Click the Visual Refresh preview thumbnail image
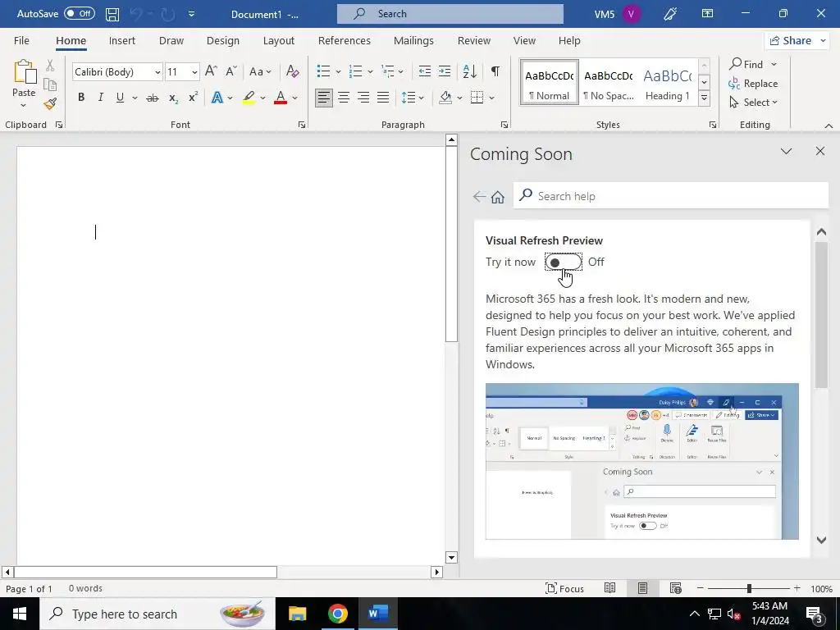This screenshot has width=840, height=630. (641, 461)
